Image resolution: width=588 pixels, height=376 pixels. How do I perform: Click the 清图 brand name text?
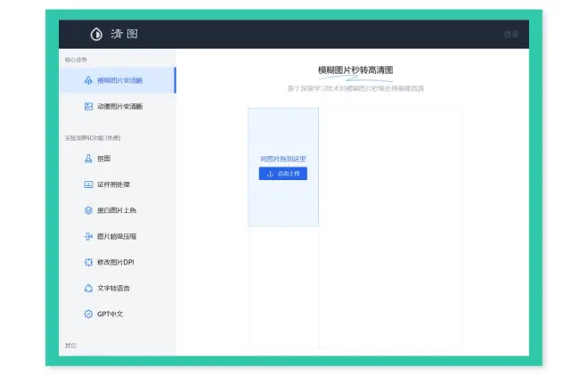pos(124,35)
